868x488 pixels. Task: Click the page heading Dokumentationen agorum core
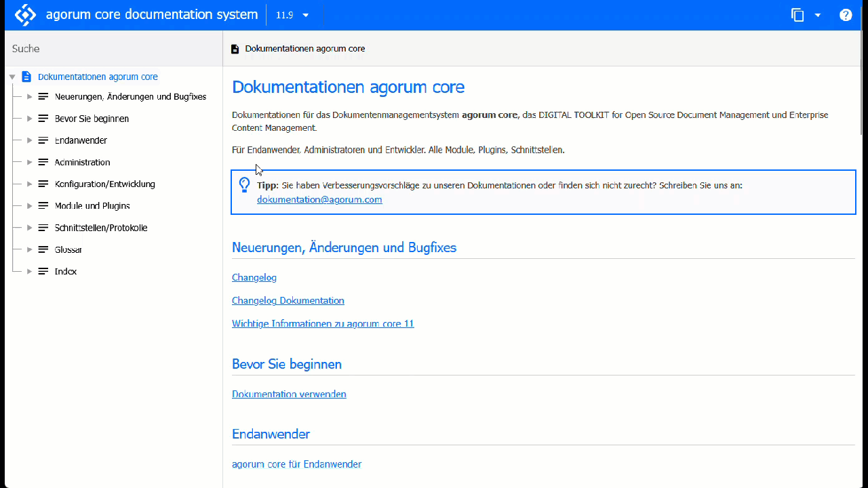coord(348,87)
